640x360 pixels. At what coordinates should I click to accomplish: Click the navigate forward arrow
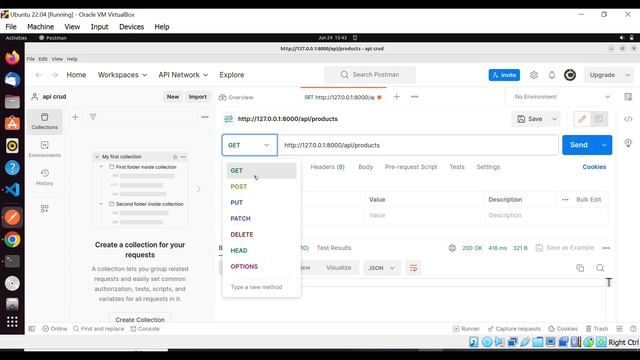click(x=55, y=75)
